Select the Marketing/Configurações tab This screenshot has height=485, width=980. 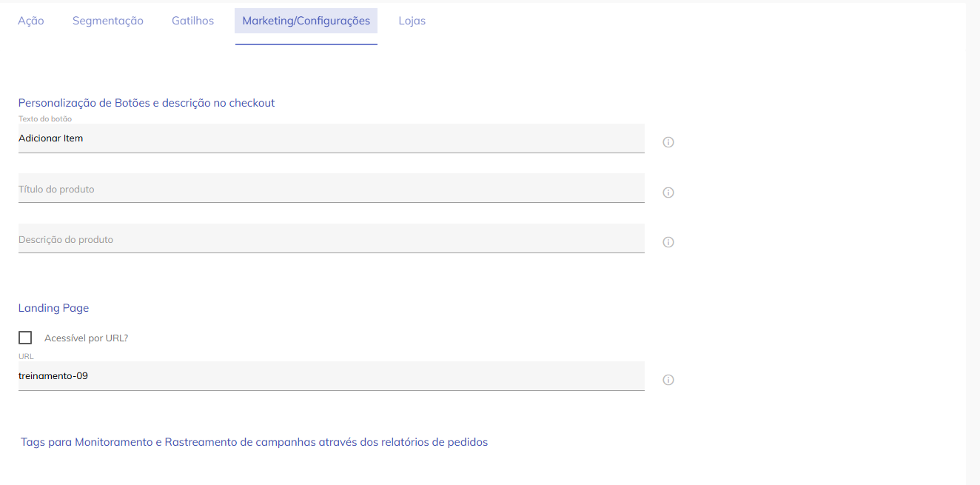tap(306, 21)
